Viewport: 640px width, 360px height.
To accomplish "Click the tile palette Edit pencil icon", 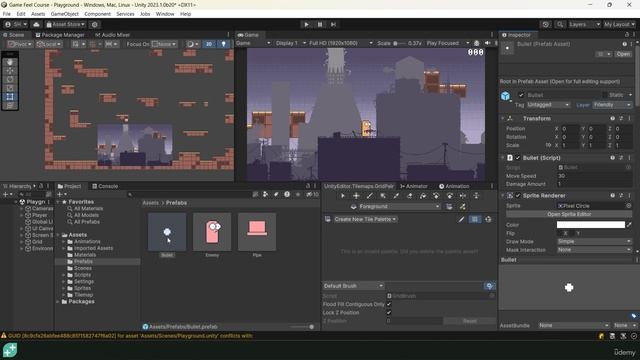I will (461, 220).
